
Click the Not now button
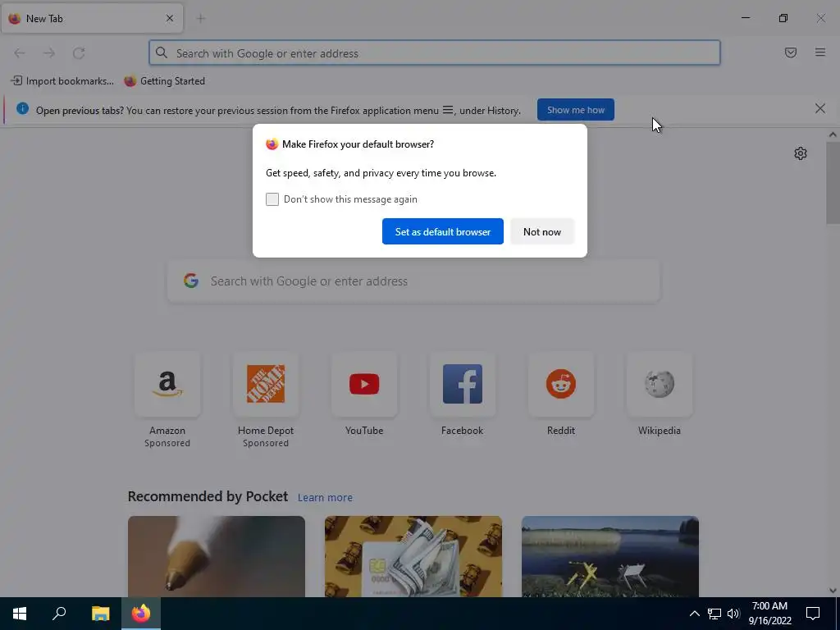pos(542,231)
